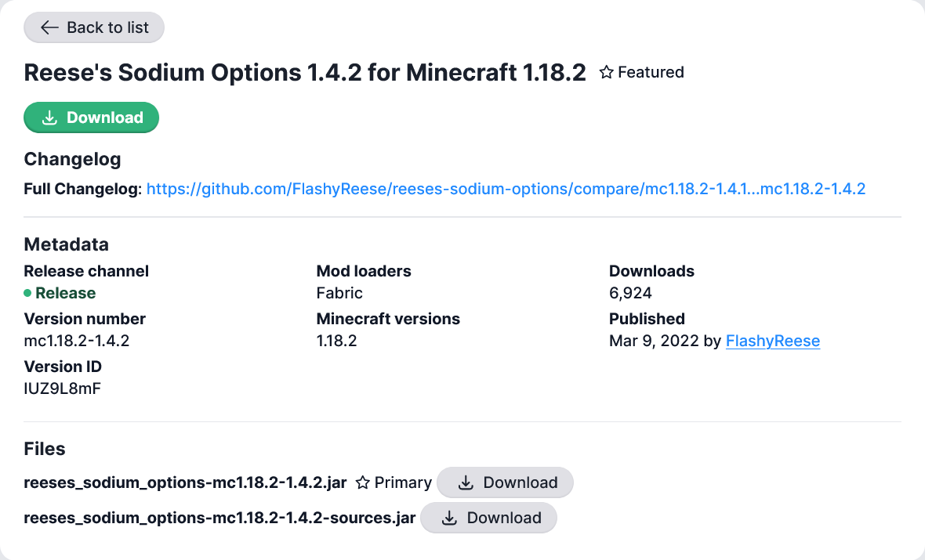Click the Fabric mod loader label
925x560 pixels.
[x=339, y=293]
